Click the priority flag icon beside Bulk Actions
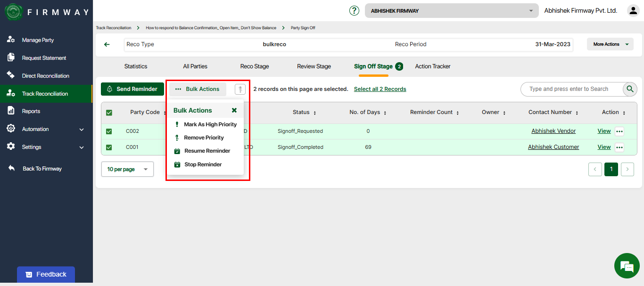The image size is (644, 286). point(240,89)
